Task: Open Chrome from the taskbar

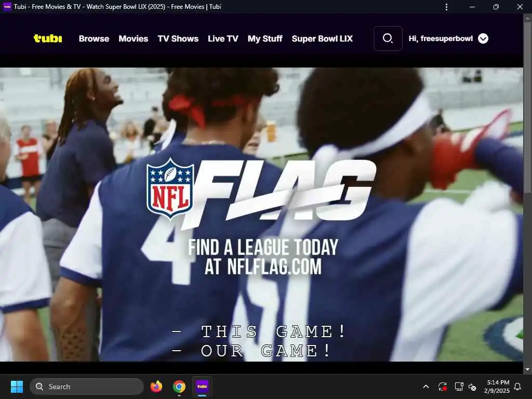Action: pyautogui.click(x=179, y=387)
